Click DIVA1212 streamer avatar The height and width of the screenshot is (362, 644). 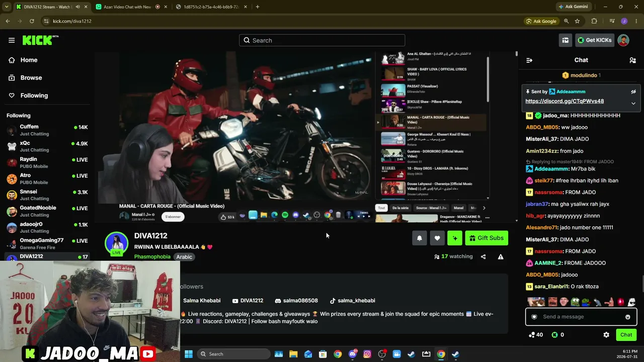[116, 243]
